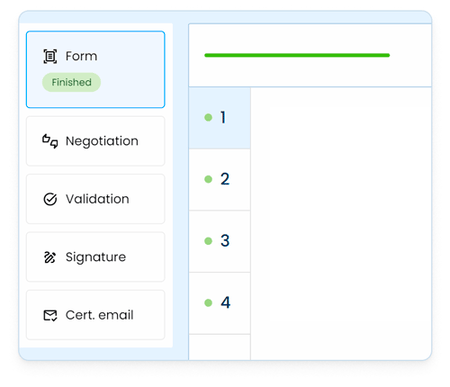
Task: Click green status dot beside step 4
Action: pos(208,303)
